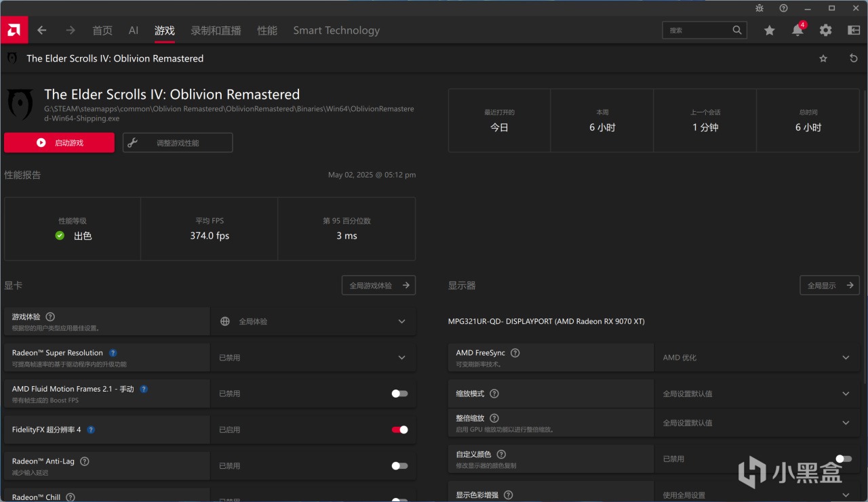
Task: Expand the 游戏体验 profile dropdown
Action: [x=401, y=322]
